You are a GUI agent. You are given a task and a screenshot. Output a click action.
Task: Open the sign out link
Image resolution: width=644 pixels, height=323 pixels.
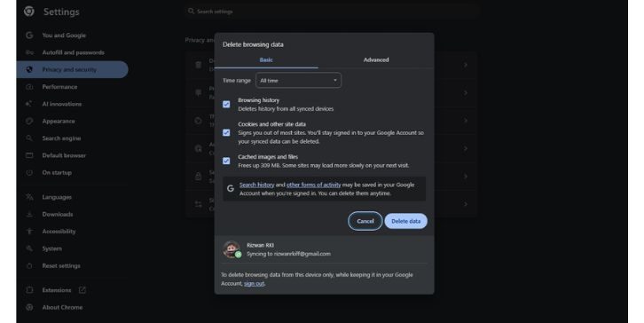(255, 284)
